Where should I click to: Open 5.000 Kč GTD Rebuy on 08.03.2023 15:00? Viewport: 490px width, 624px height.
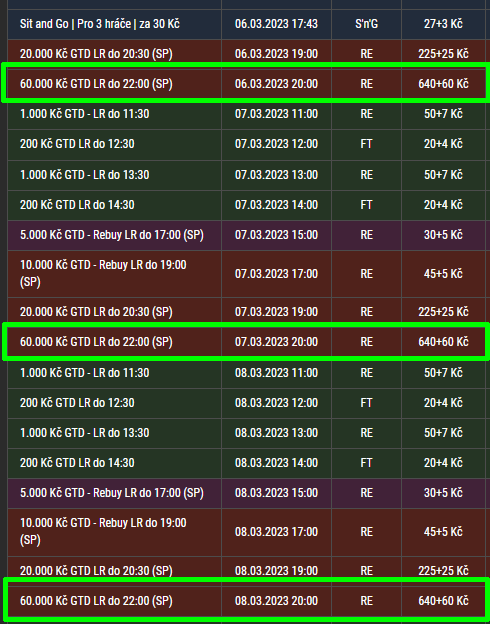[x=247, y=493]
